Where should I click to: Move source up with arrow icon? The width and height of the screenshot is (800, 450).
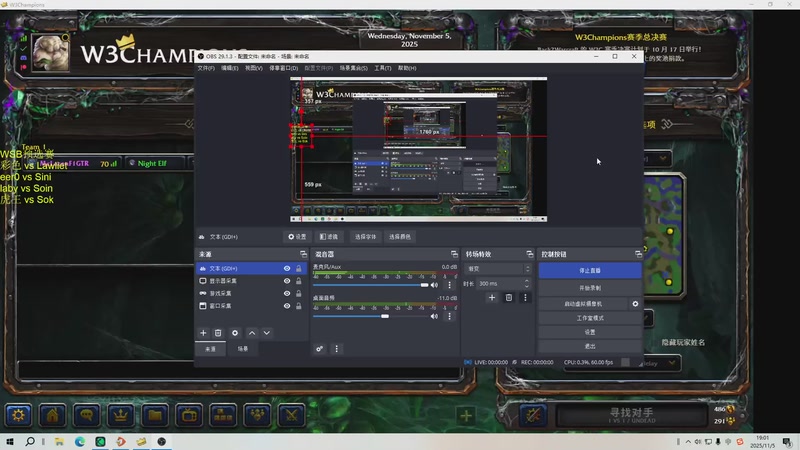tap(252, 333)
